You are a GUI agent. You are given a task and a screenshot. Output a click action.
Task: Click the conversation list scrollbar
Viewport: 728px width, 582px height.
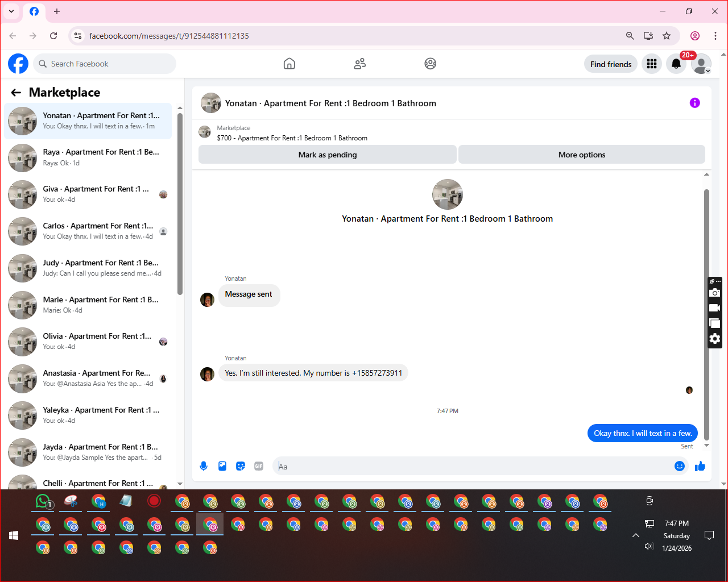(x=180, y=204)
